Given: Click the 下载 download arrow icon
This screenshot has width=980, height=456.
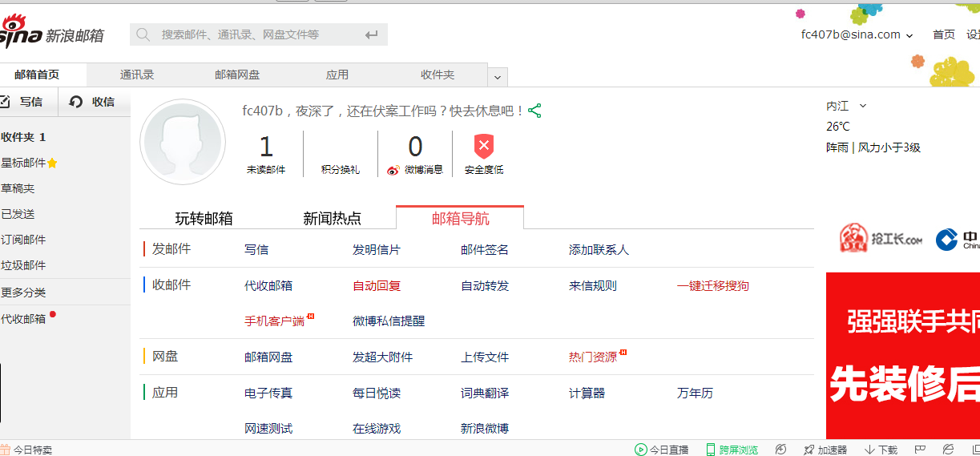Looking at the screenshot, I should pos(870,450).
